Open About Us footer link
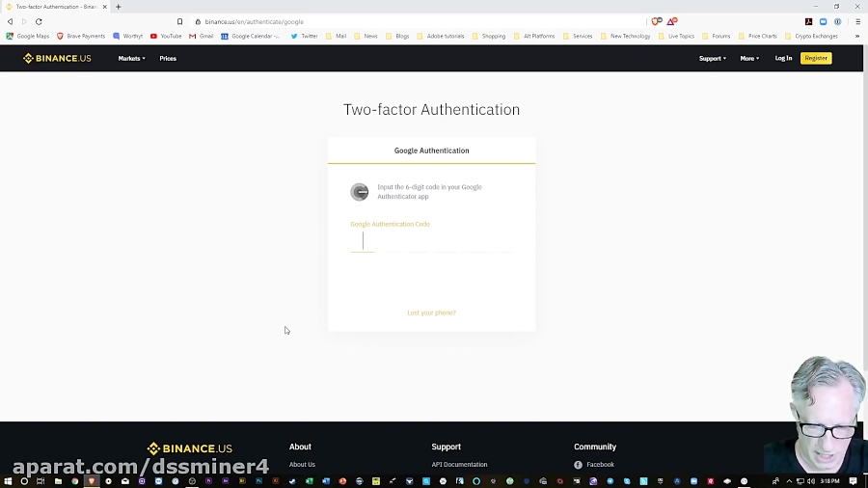The image size is (868, 488). click(302, 465)
